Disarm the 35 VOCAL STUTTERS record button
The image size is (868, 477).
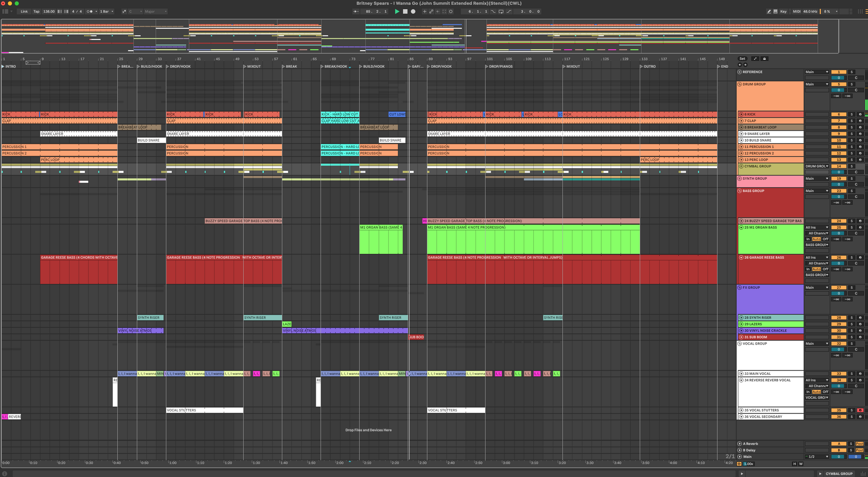860,411
